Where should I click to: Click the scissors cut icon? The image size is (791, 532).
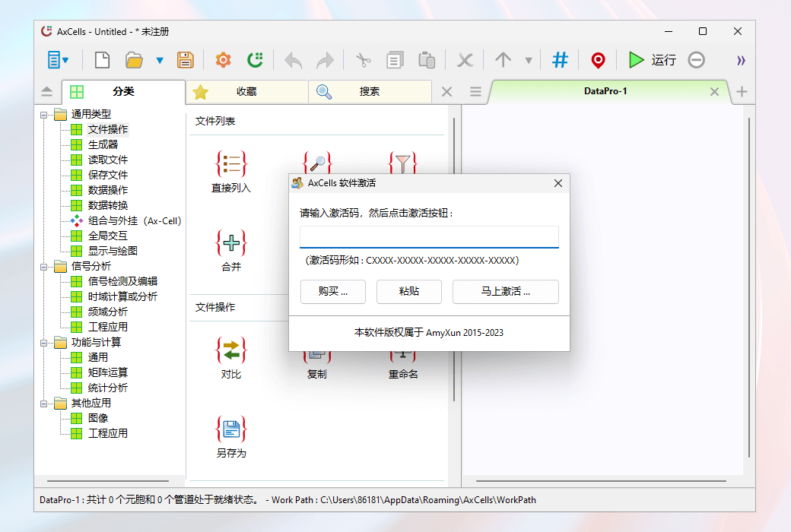(x=363, y=60)
